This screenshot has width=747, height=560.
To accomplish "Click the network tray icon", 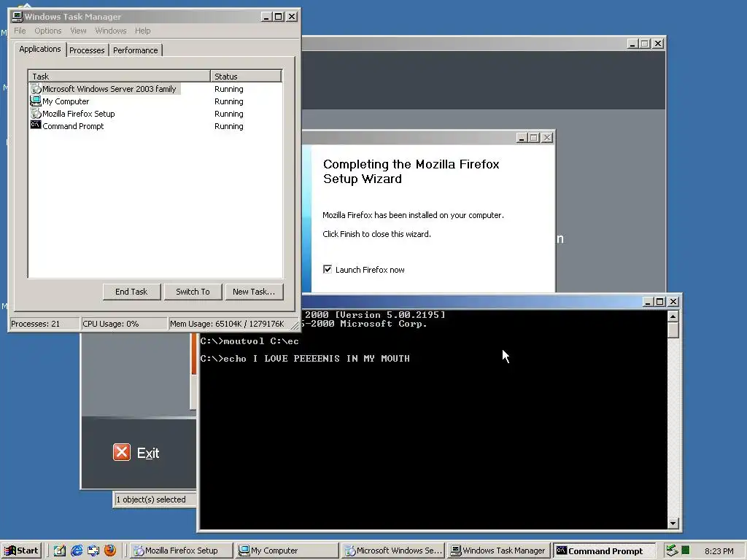I will coord(672,551).
